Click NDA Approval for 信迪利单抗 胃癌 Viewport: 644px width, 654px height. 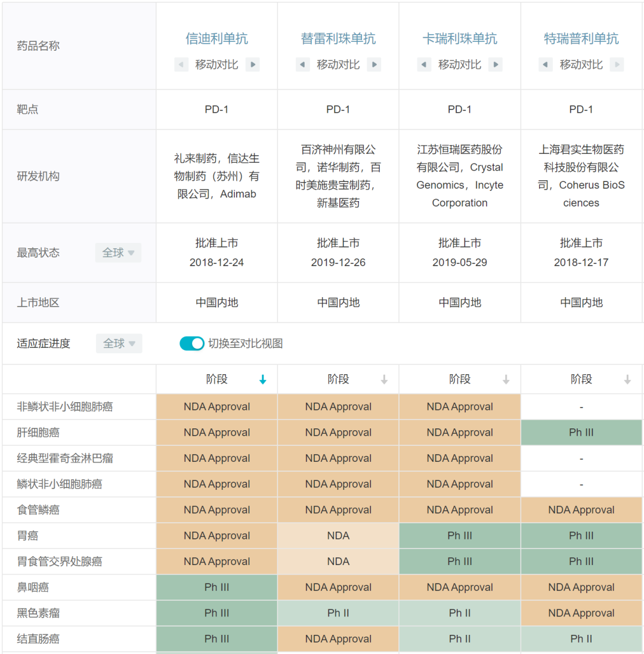click(x=216, y=536)
